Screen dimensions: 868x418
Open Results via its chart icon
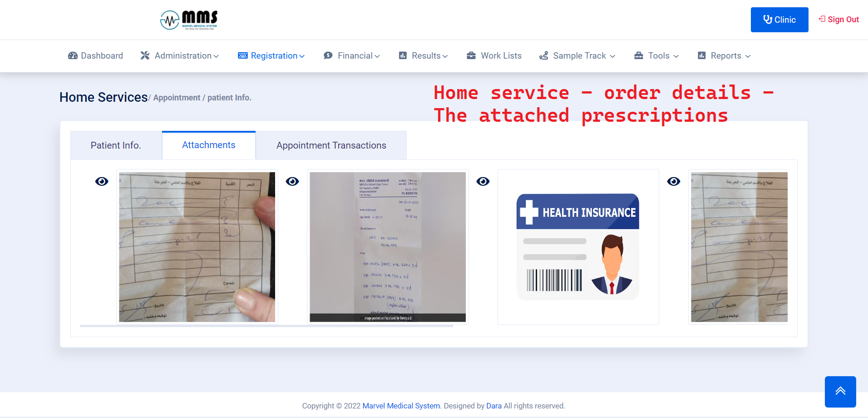tap(403, 55)
